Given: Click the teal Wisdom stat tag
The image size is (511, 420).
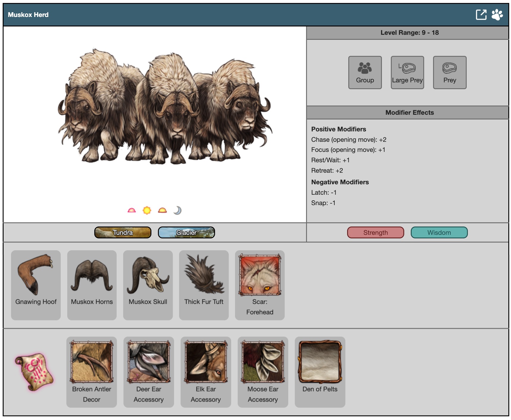Looking at the screenshot, I should pyautogui.click(x=439, y=232).
